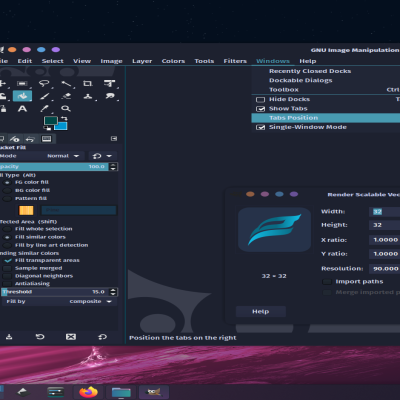
Task: Toggle Show Tabs in Windows menu
Action: coord(260,109)
